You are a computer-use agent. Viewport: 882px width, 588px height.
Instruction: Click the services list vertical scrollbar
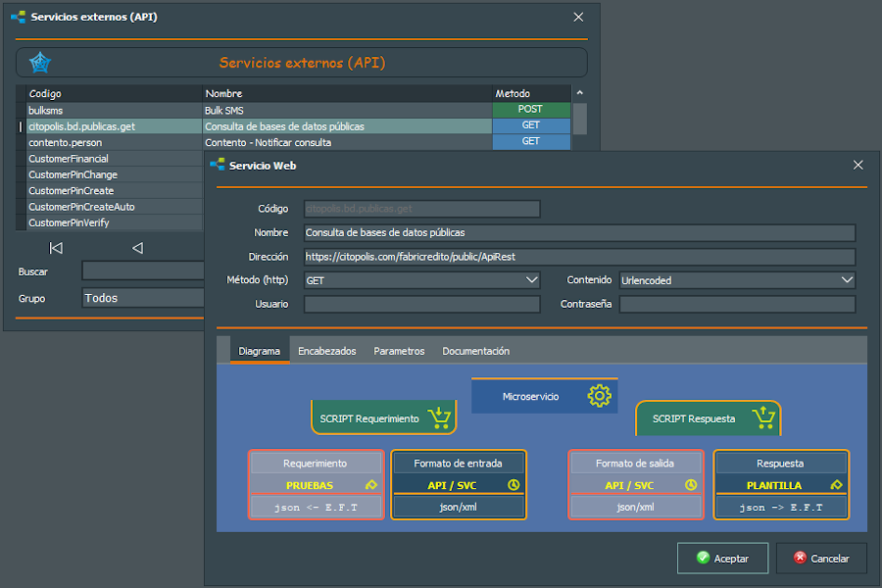pyautogui.click(x=579, y=118)
